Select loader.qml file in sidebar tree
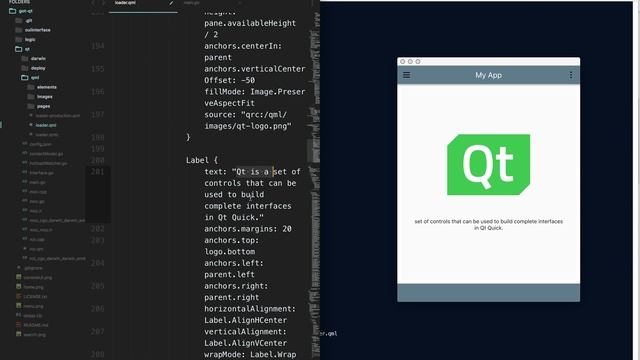This screenshot has width=640, height=360. pyautogui.click(x=46, y=125)
